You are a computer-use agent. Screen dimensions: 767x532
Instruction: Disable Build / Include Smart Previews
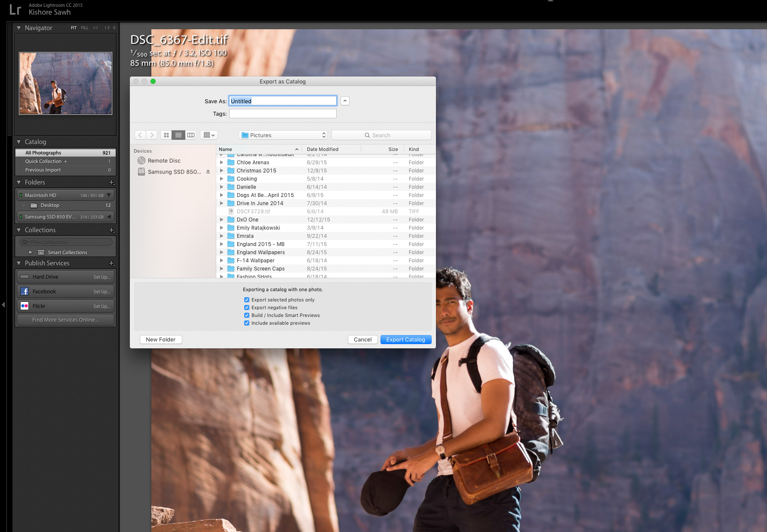point(247,315)
